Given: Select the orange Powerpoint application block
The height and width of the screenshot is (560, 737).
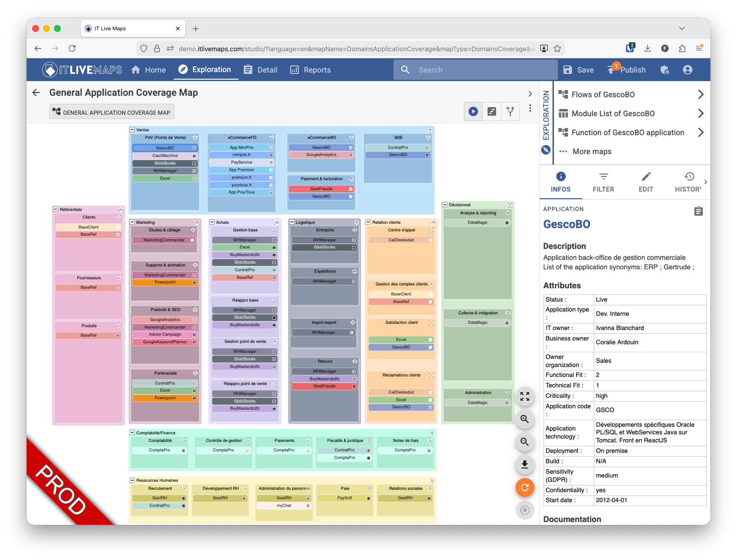Looking at the screenshot, I should [x=165, y=283].
